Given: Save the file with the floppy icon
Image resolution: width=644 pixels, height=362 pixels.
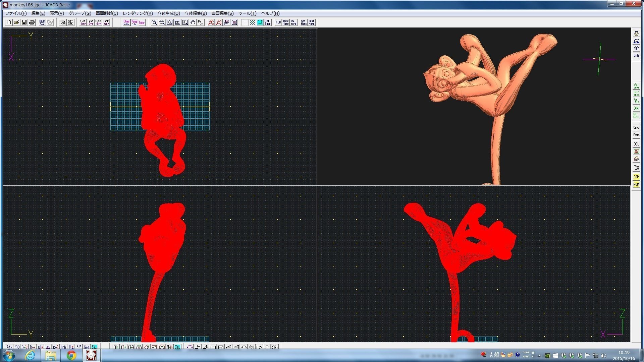Looking at the screenshot, I should coord(24,22).
